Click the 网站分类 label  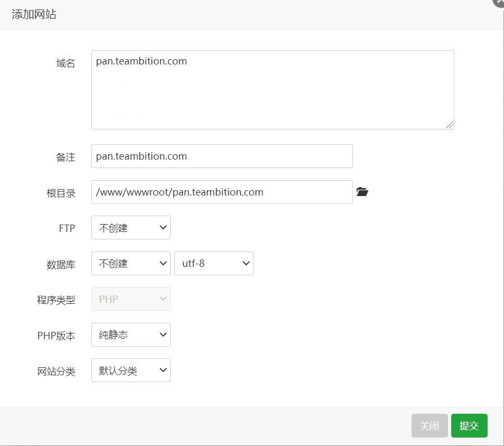point(57,371)
